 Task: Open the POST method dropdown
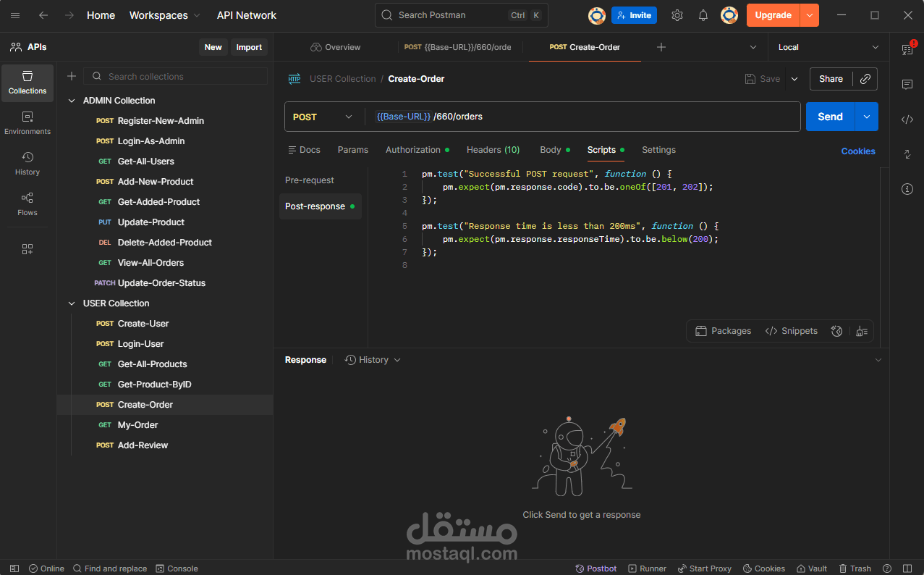click(x=323, y=117)
